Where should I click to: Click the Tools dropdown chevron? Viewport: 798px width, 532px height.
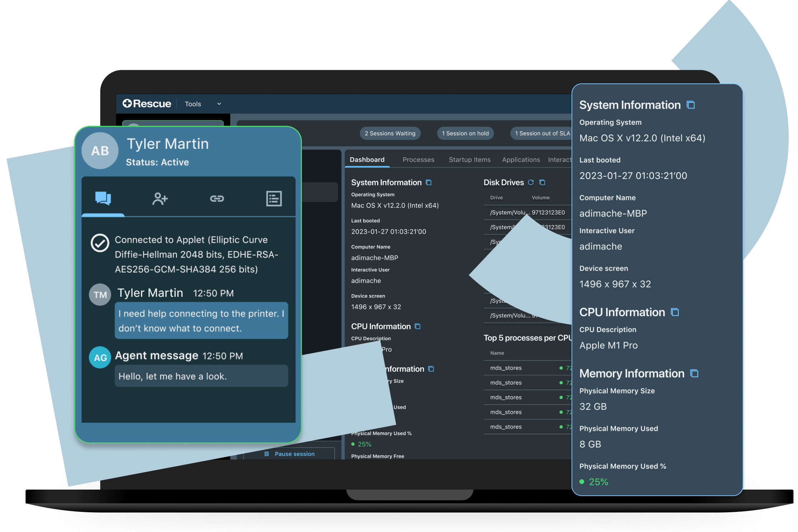219,104
